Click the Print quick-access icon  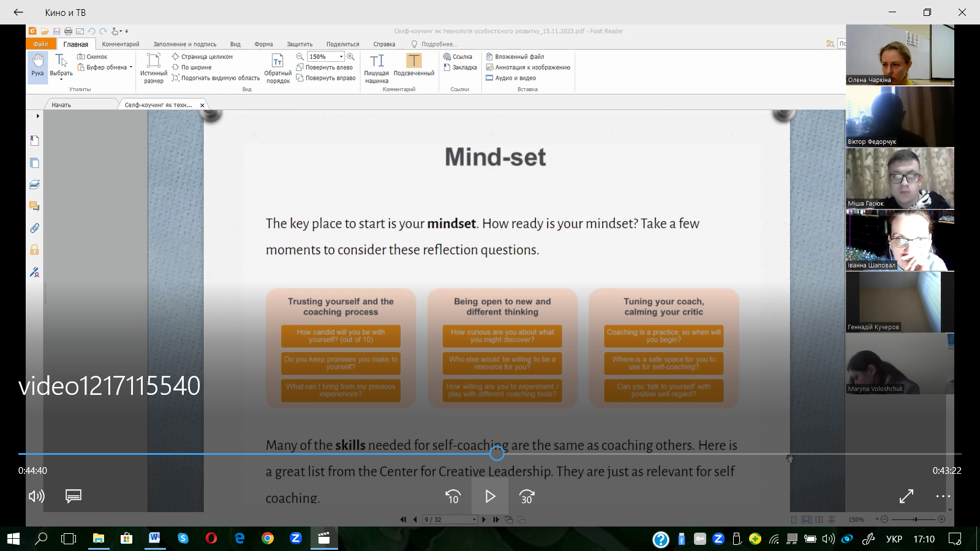pos(68,31)
